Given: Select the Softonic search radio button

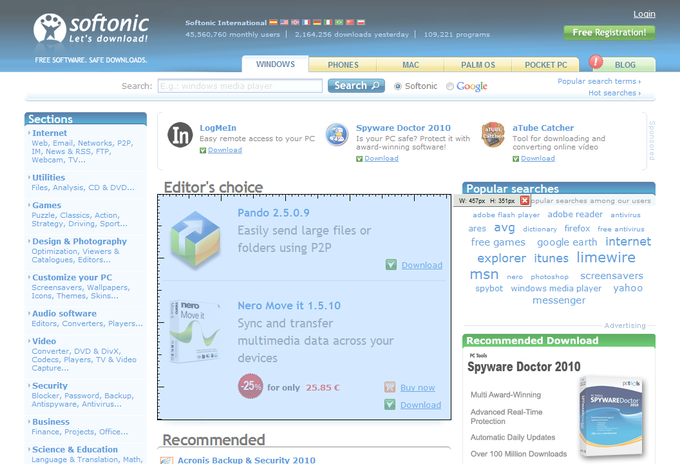Looking at the screenshot, I should coord(398,86).
